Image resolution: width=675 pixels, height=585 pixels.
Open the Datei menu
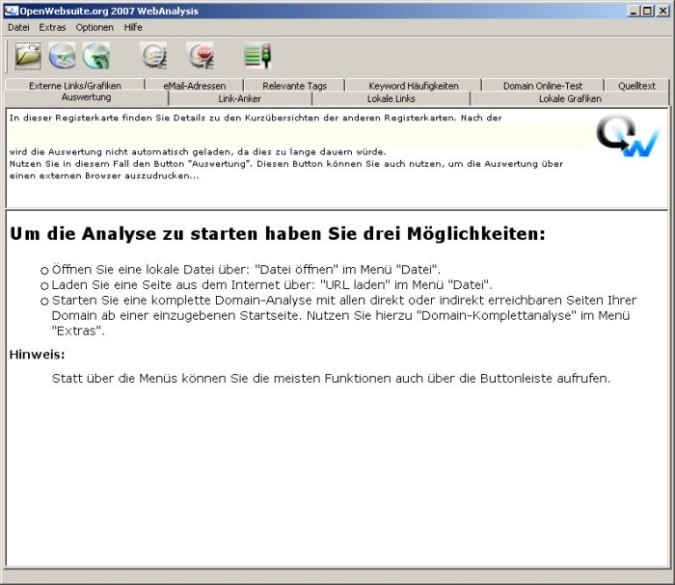pyautogui.click(x=19, y=28)
